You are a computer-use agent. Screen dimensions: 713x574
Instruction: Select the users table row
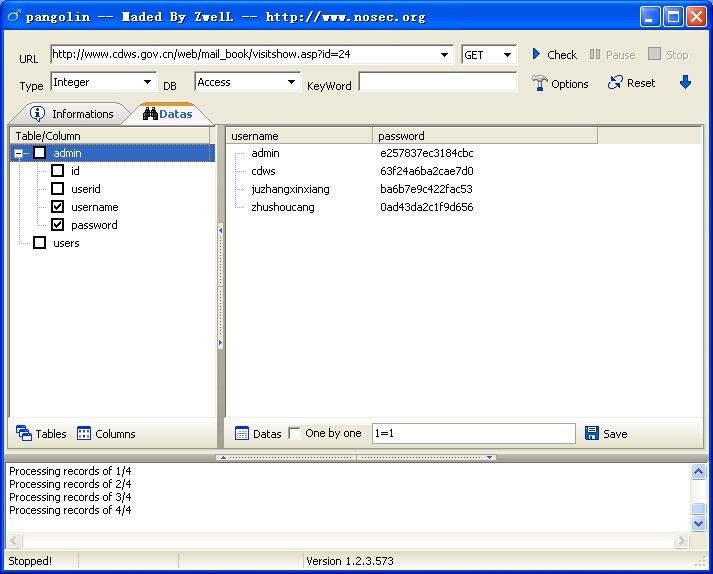click(66, 243)
